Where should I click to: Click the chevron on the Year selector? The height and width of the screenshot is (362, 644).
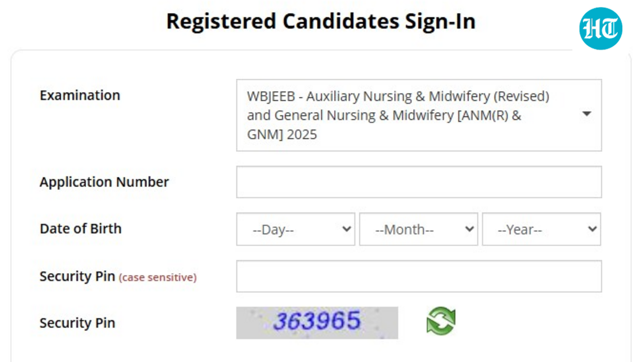(592, 229)
